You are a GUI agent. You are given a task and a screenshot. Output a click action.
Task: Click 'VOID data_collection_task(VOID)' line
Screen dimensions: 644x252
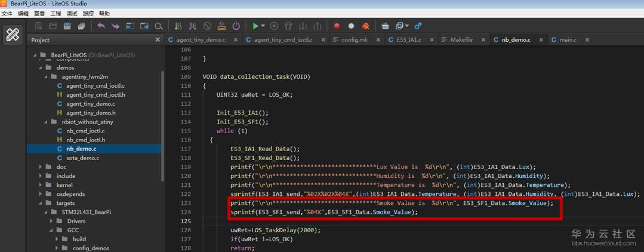pos(256,76)
